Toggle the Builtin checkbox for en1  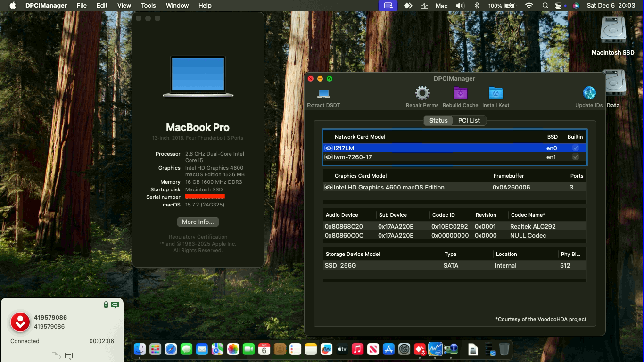[x=575, y=157]
